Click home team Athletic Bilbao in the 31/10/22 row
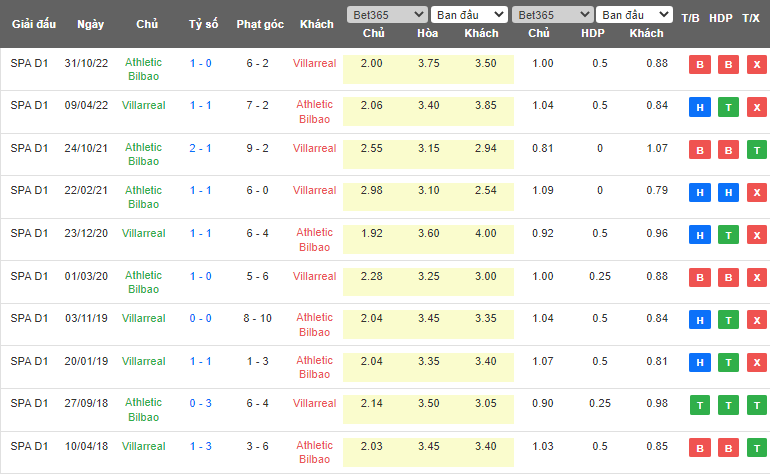The height and width of the screenshot is (474, 770). [143, 69]
